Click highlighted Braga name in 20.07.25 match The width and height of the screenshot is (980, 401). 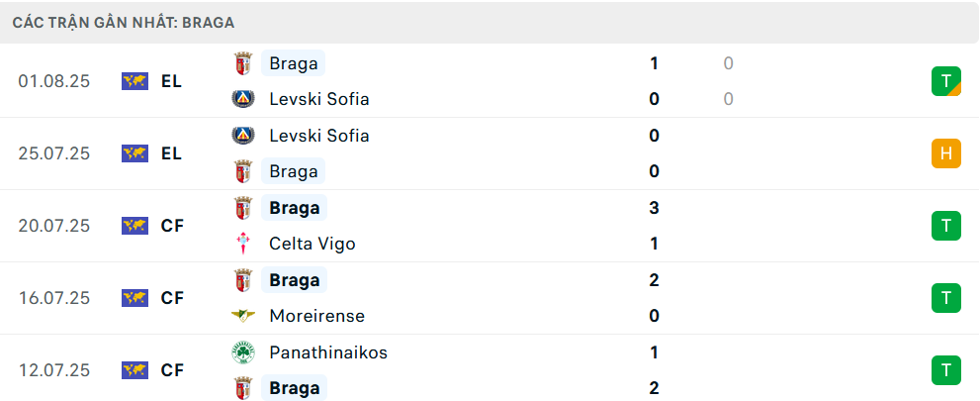[x=294, y=208]
